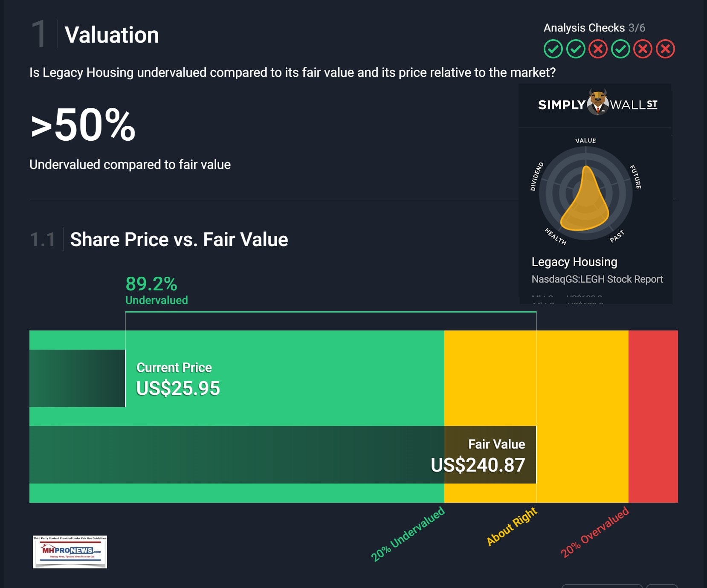The height and width of the screenshot is (588, 707).
Task: Click the second green analysis check icon
Action: pos(576,49)
